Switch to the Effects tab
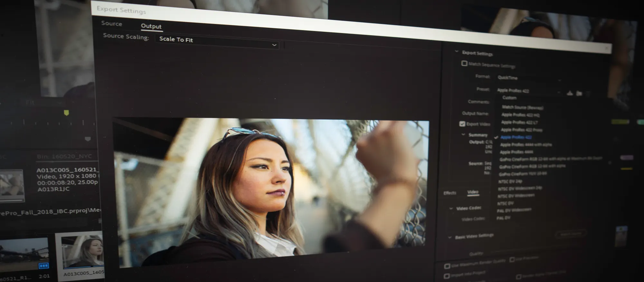 click(x=450, y=193)
